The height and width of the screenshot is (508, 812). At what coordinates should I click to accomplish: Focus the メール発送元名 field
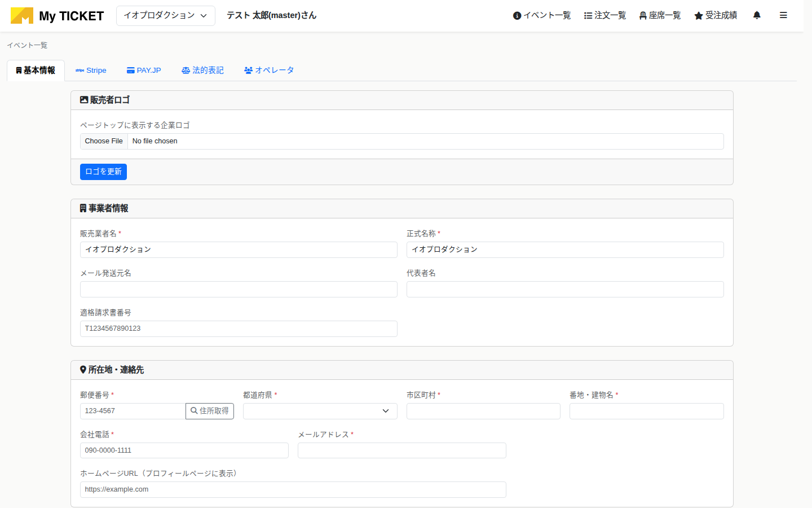(x=239, y=289)
